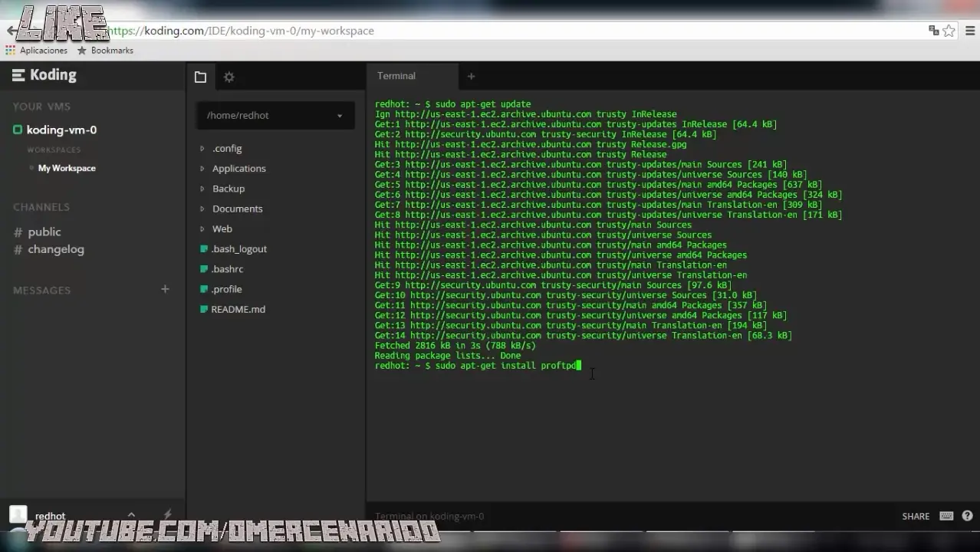Click the .profile file icon
Viewport: 980px width, 552px height.
pyautogui.click(x=204, y=289)
